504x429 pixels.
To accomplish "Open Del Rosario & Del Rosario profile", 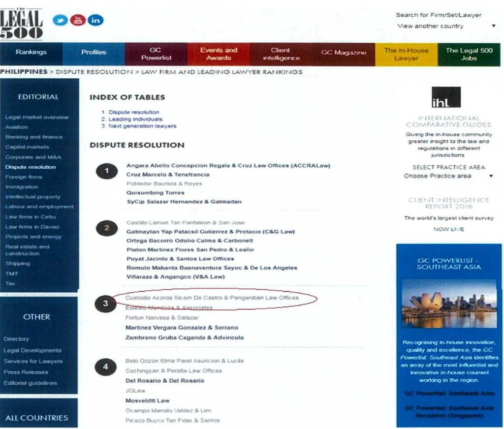I will (165, 381).
